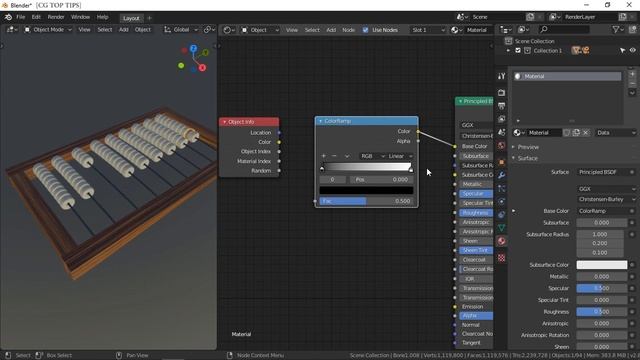
Task: Expand the Base Color ColorRamp settings
Action: [514, 211]
